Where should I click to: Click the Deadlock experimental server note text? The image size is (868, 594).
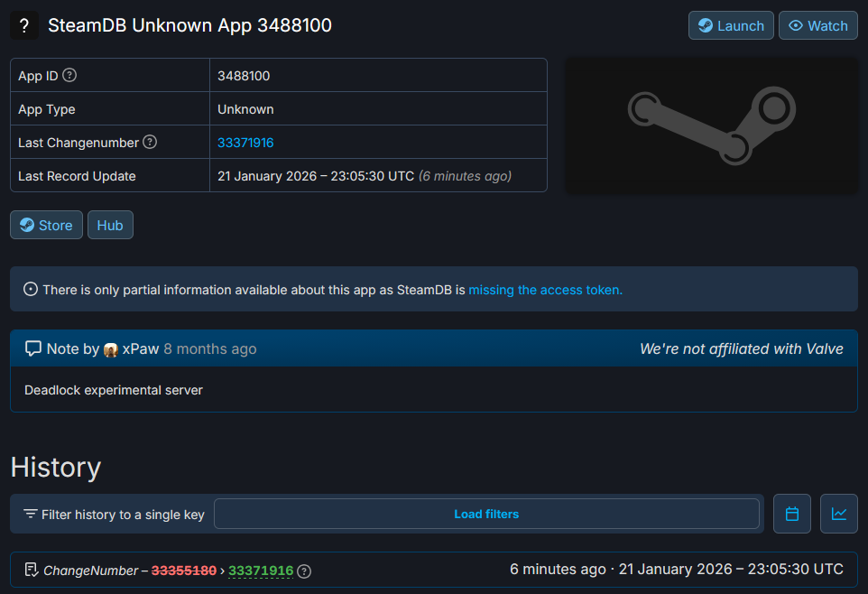pos(114,390)
